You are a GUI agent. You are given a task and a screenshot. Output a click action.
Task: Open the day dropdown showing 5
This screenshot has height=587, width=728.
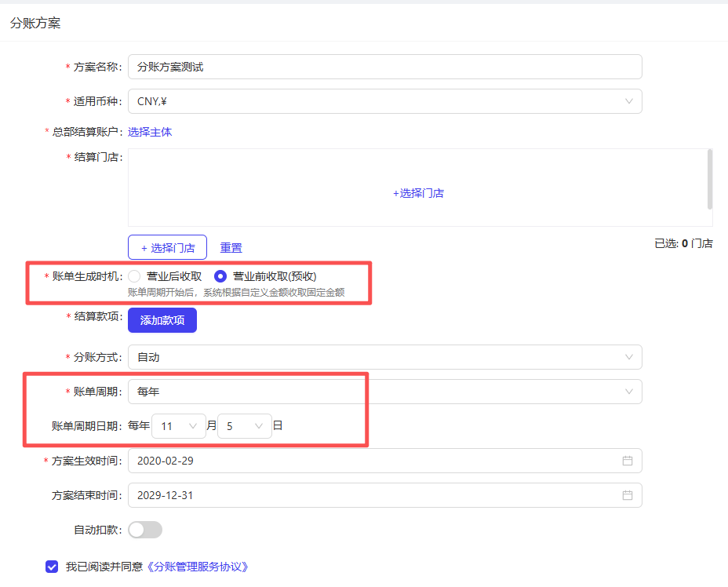(x=245, y=426)
